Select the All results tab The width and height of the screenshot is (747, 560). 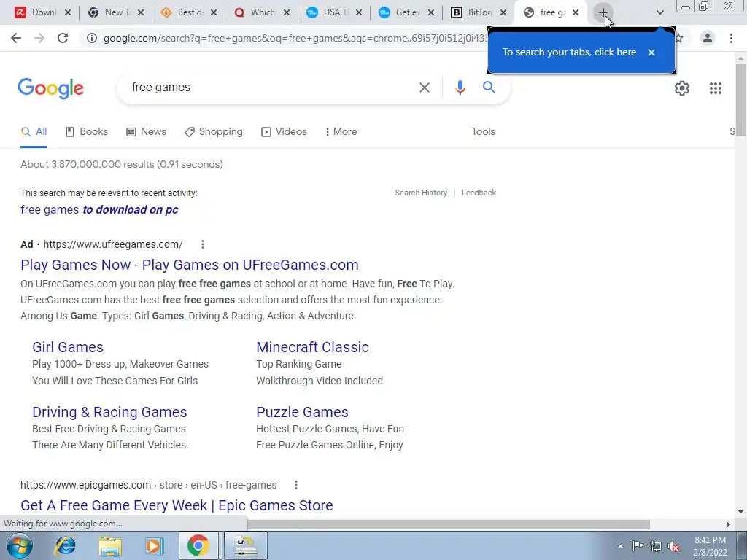(34, 132)
